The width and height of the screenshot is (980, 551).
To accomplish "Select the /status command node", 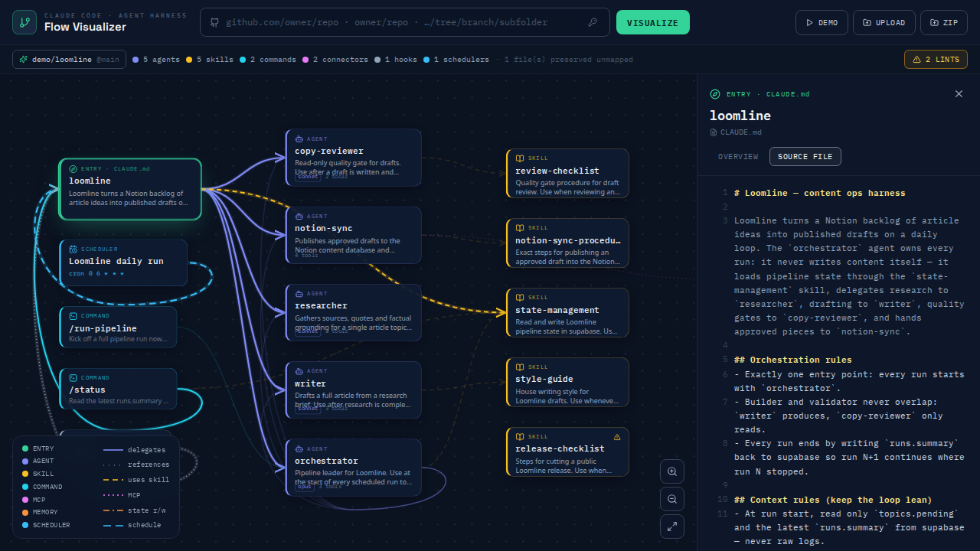I will (x=118, y=389).
